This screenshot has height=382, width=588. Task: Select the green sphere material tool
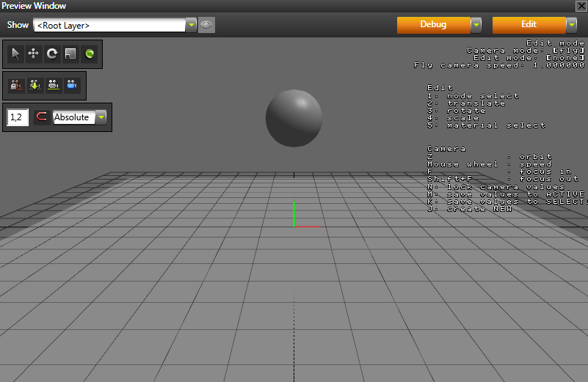point(89,54)
